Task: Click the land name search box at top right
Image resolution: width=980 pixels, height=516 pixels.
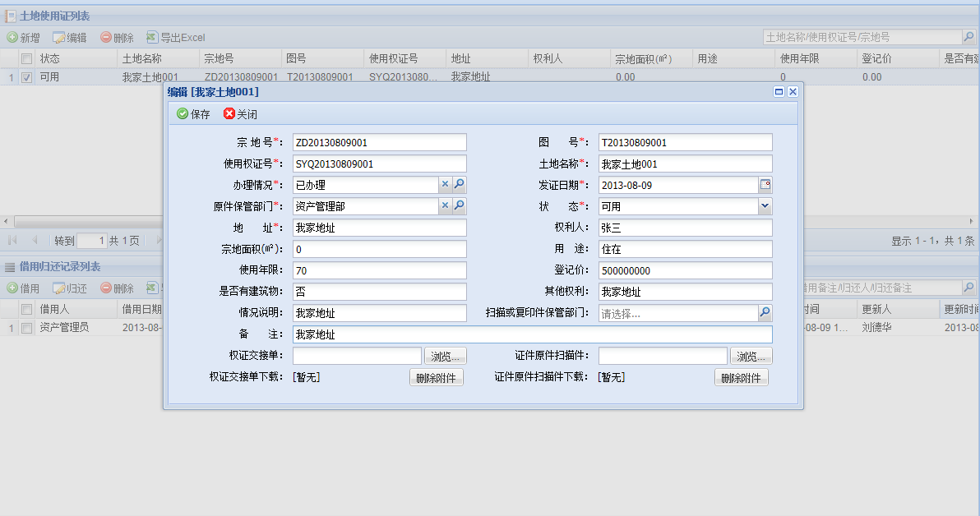Action: (862, 37)
